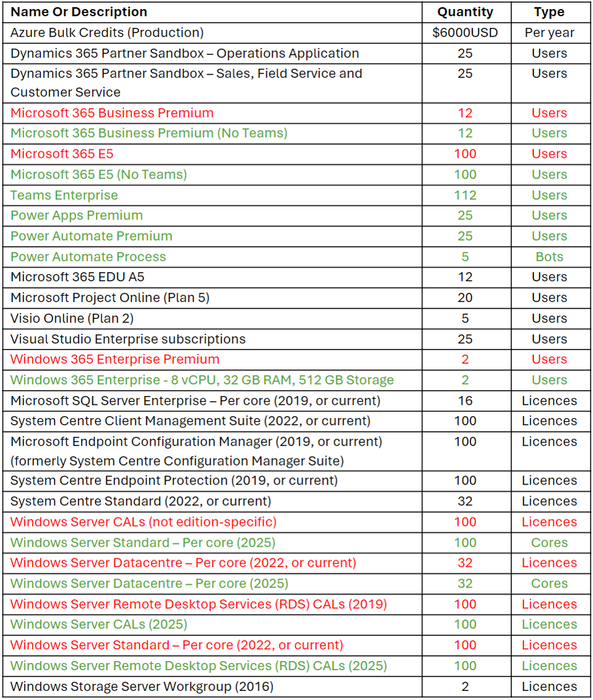Click the '$6000USD' quantity cell
Screen dimensions: 593x700
[465, 32]
